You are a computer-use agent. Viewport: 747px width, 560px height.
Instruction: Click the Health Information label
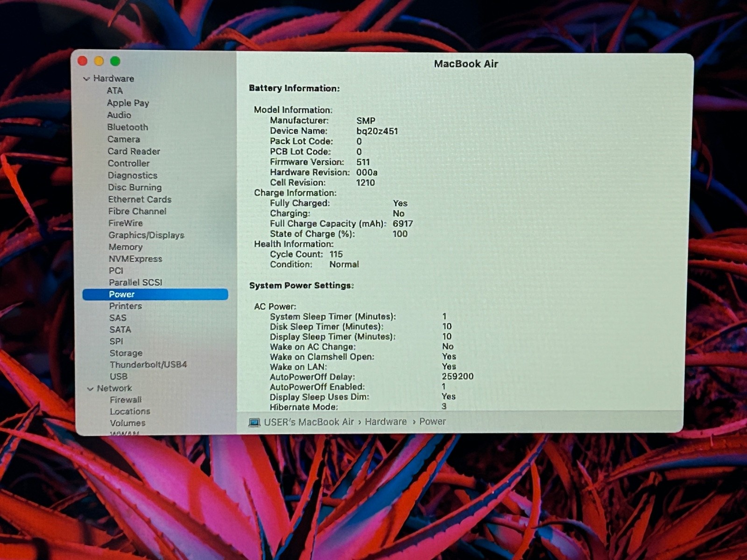click(294, 244)
